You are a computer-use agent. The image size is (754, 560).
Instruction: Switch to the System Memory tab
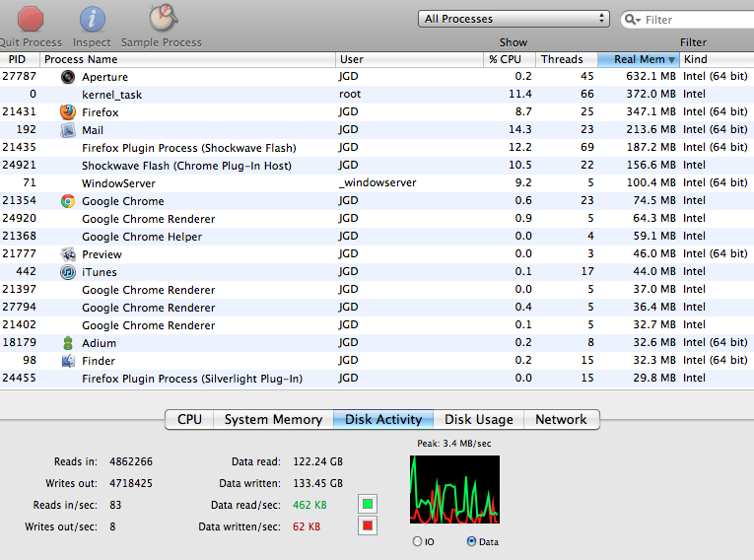click(x=273, y=420)
